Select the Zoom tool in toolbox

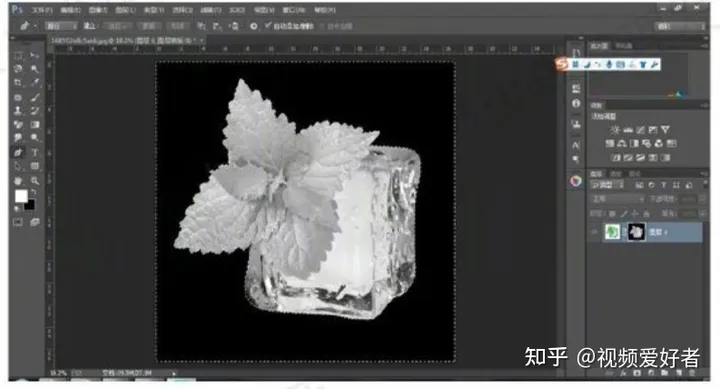34,180
